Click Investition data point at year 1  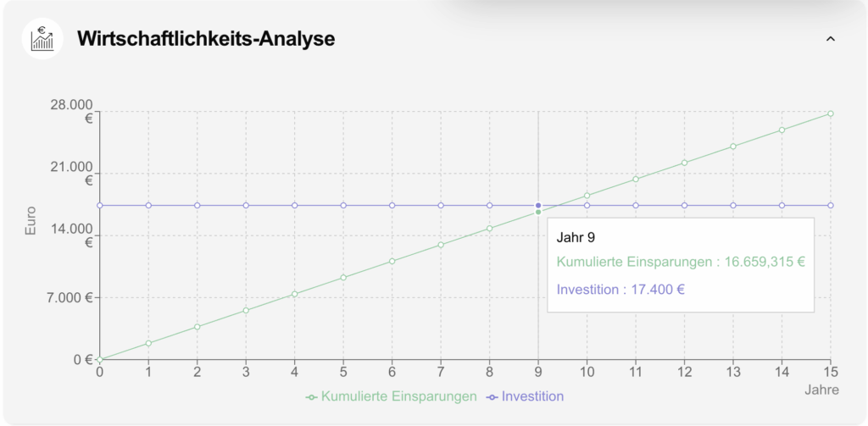pyautogui.click(x=148, y=206)
